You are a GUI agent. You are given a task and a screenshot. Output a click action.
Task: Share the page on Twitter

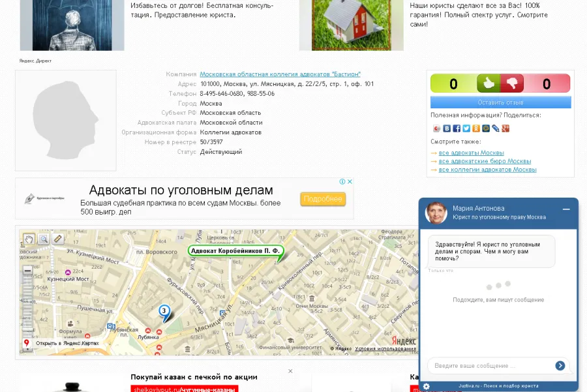click(x=466, y=128)
